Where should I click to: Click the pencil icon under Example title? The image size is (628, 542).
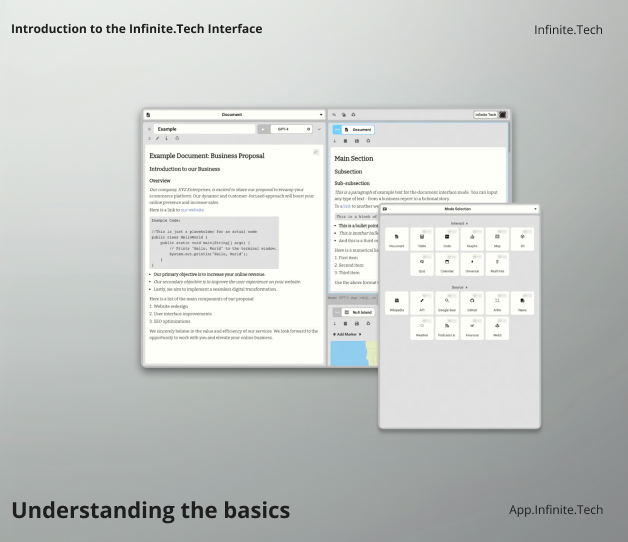[158, 139]
